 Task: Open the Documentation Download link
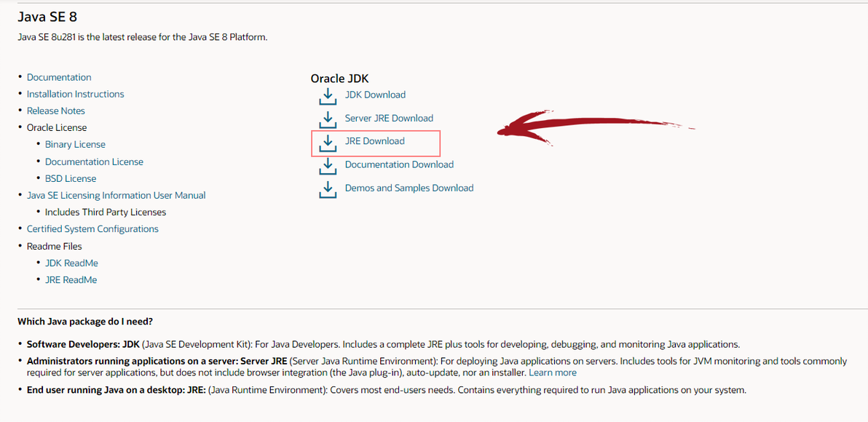(399, 164)
